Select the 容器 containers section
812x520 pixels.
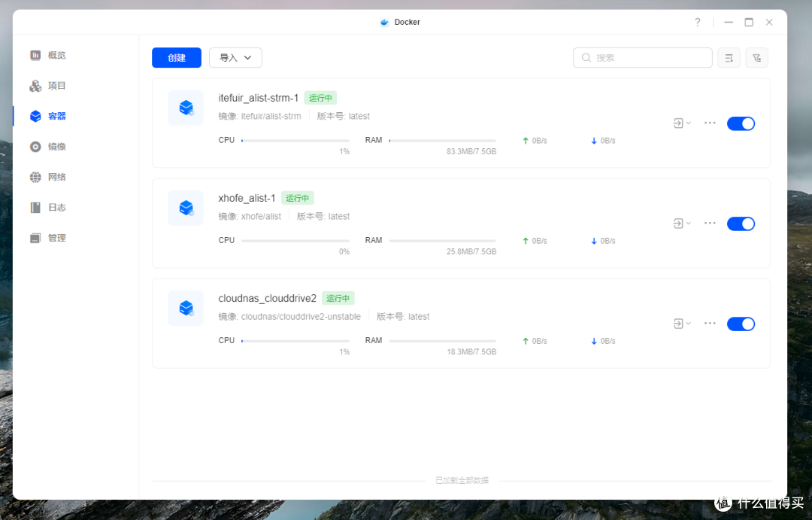47,116
